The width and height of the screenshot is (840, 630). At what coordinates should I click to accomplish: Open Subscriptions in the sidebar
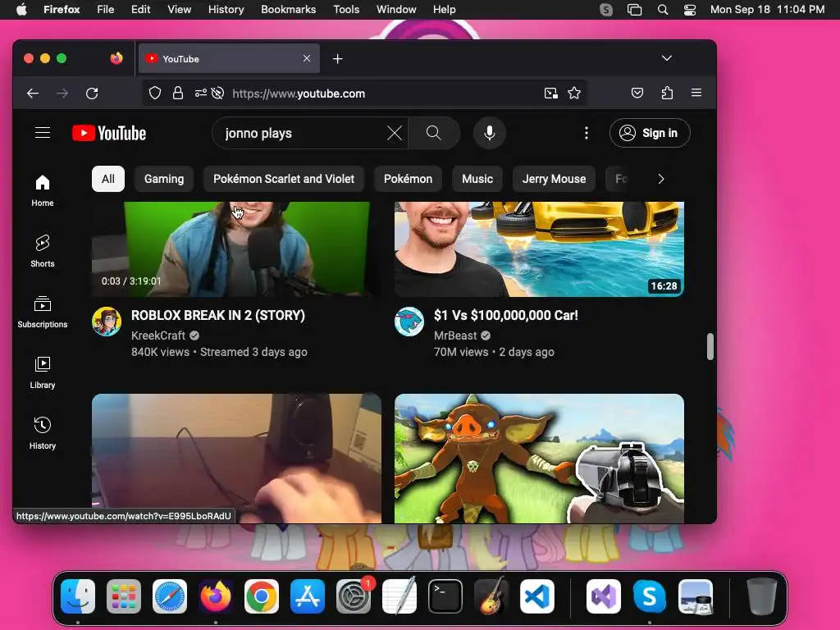(x=43, y=312)
